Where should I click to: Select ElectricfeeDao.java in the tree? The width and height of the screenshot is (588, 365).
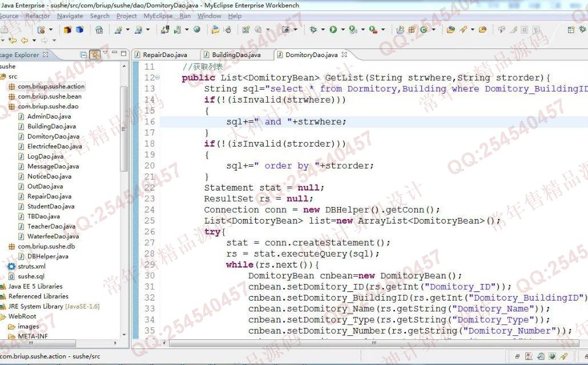pos(54,146)
